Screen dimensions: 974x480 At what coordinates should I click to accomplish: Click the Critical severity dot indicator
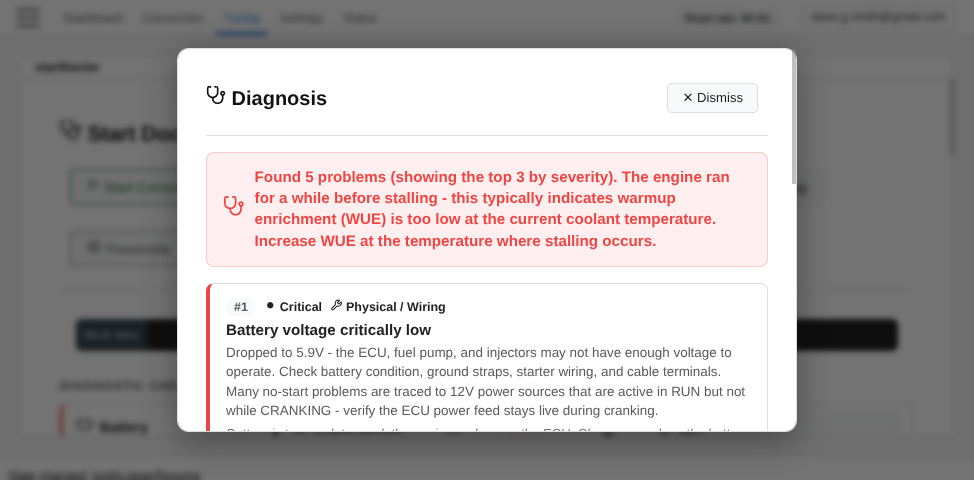[x=270, y=306]
